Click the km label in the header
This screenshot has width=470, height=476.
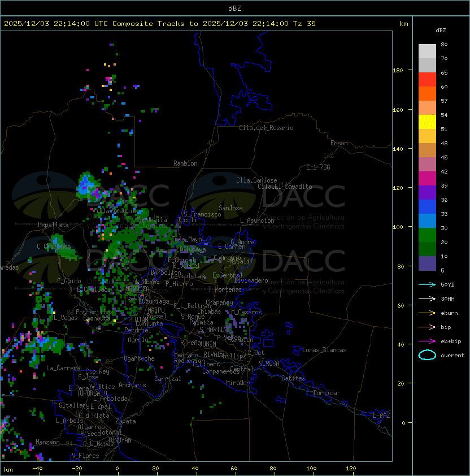click(403, 24)
